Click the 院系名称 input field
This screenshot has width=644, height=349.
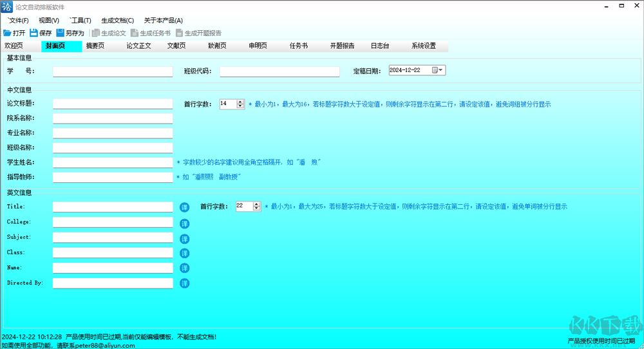[x=113, y=118]
